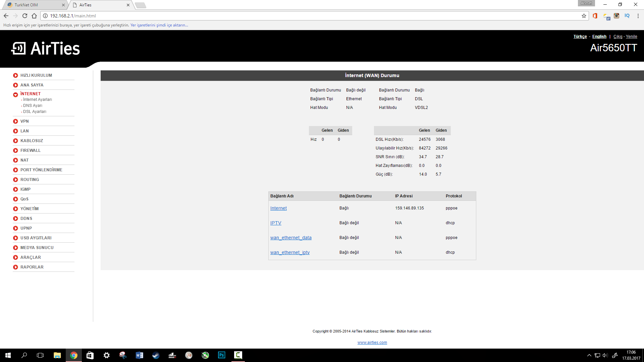The width and height of the screenshot is (644, 362).
Task: Open the RAPORLAR menu item
Action: pos(32,267)
